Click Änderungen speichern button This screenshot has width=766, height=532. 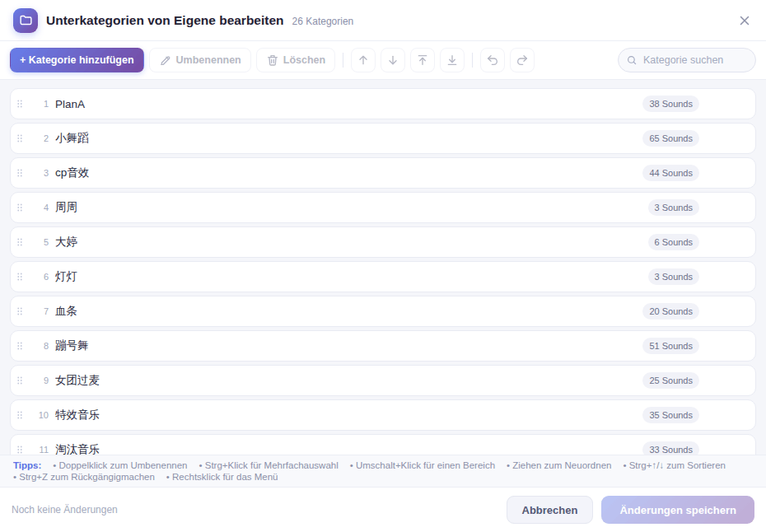click(678, 510)
